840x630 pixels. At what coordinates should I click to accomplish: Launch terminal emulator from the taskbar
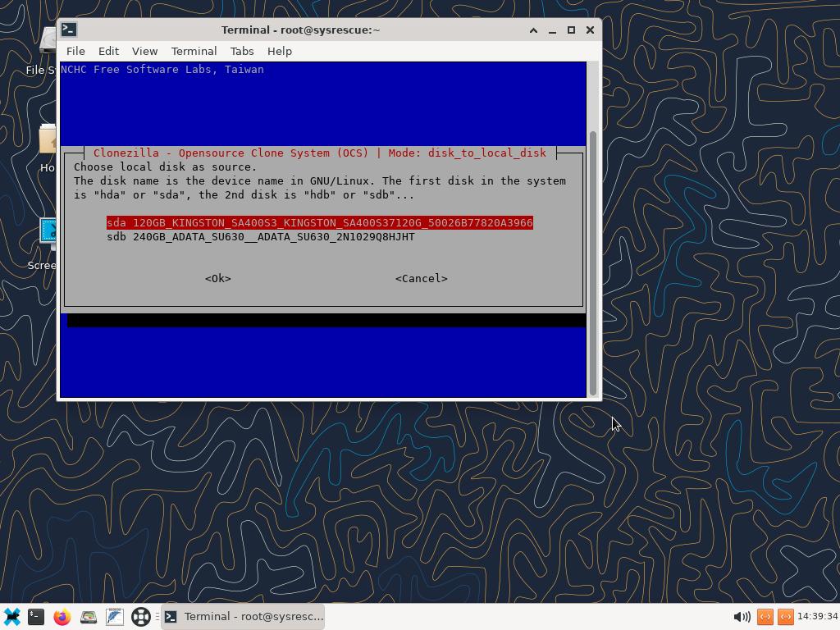(x=36, y=616)
